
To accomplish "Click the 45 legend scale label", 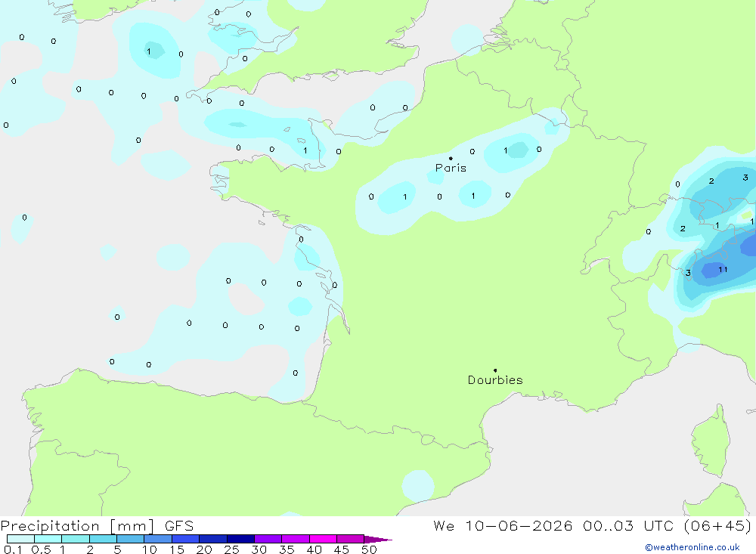I will (342, 549).
